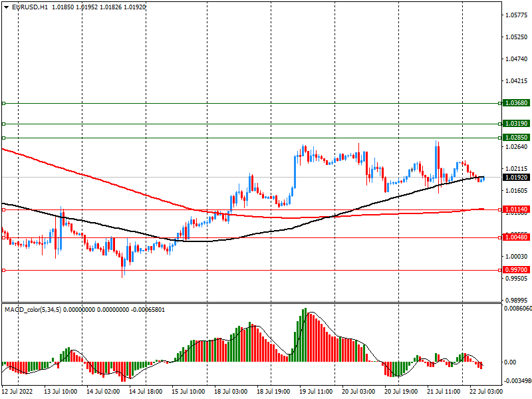Screen dimensions: 532x399
Task: Select the 1.03680 resistance price tag
Action: coord(516,104)
